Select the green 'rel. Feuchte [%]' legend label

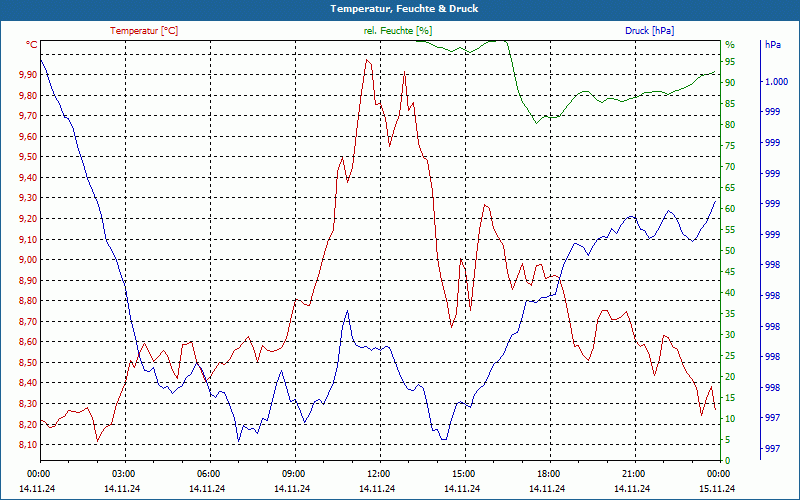(398, 31)
